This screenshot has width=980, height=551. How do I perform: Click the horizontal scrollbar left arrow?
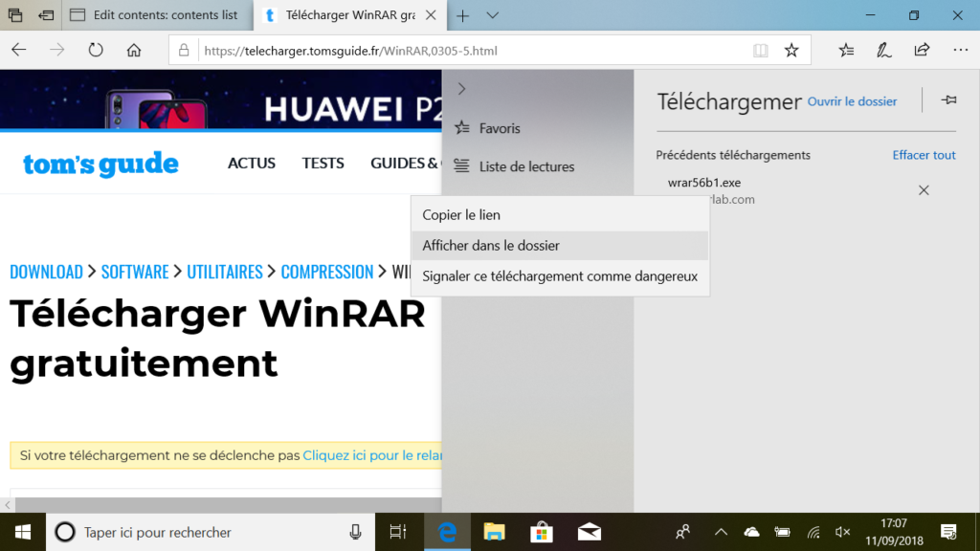point(8,505)
